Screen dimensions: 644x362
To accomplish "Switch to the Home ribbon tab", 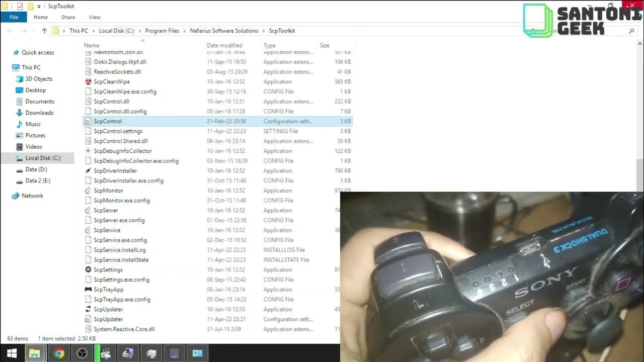I will [41, 17].
